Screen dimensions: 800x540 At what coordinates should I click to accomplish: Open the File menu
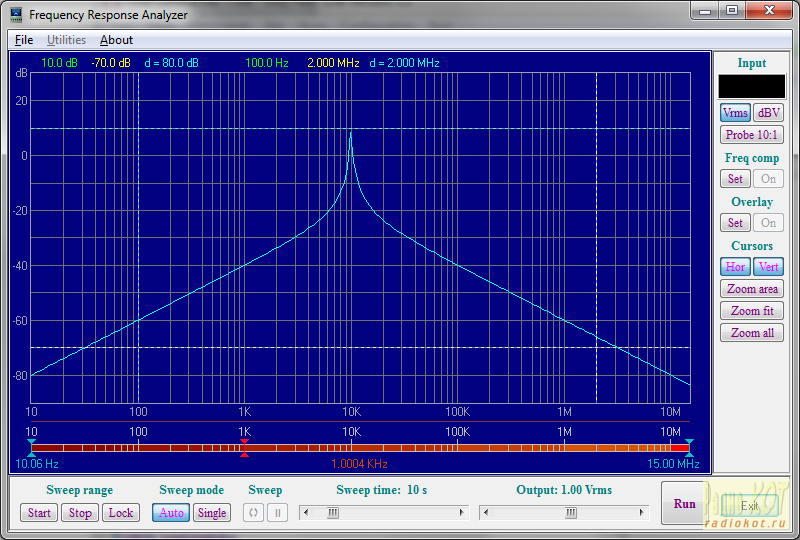[x=24, y=40]
